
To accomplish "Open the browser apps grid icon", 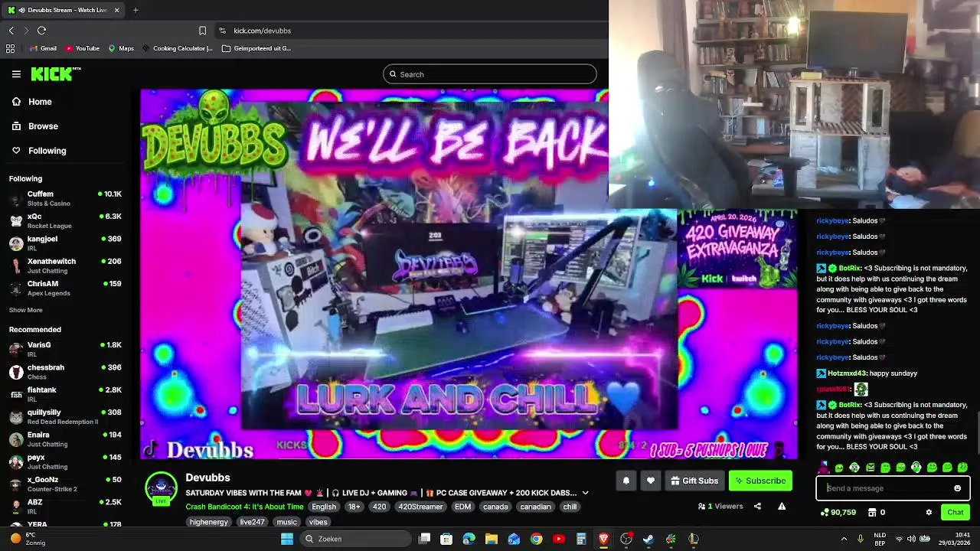I will click(x=10, y=48).
